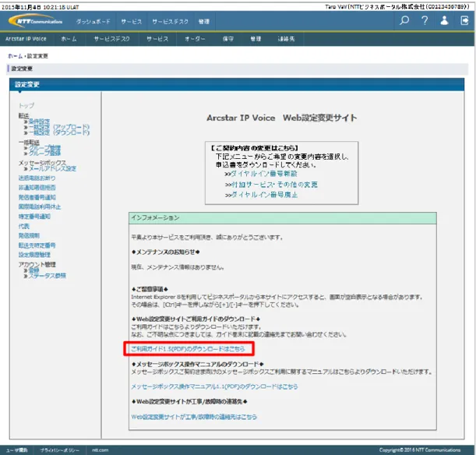
Task: Select サービス in the Arcstar navigation bar
Action: click(157, 39)
